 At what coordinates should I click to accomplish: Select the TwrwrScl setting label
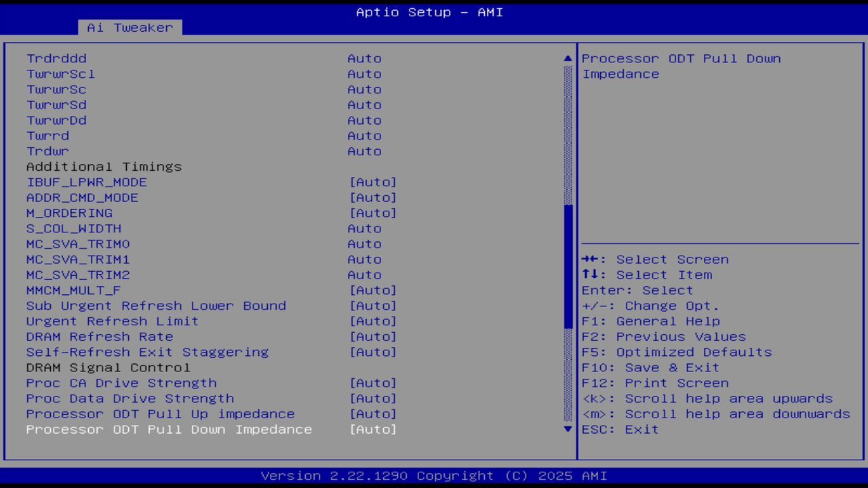[x=60, y=75]
